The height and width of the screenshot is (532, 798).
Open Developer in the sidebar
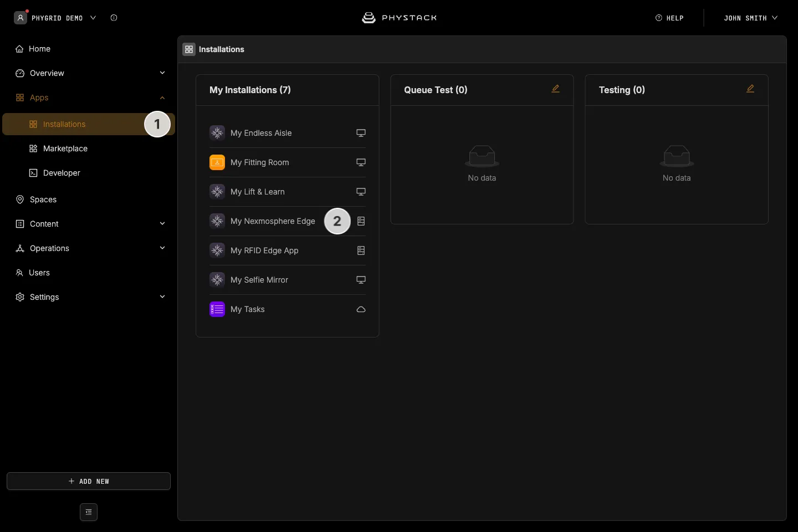click(x=89, y=173)
